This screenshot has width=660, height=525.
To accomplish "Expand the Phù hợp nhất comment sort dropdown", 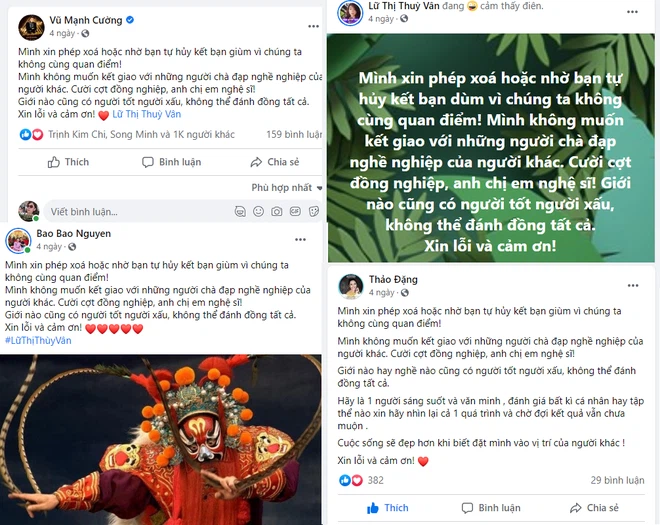I will 287,187.
